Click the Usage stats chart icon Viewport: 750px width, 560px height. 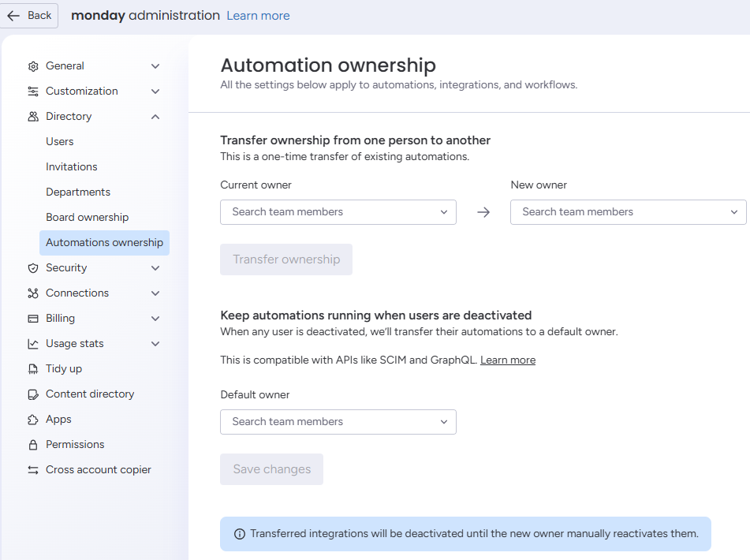(33, 344)
